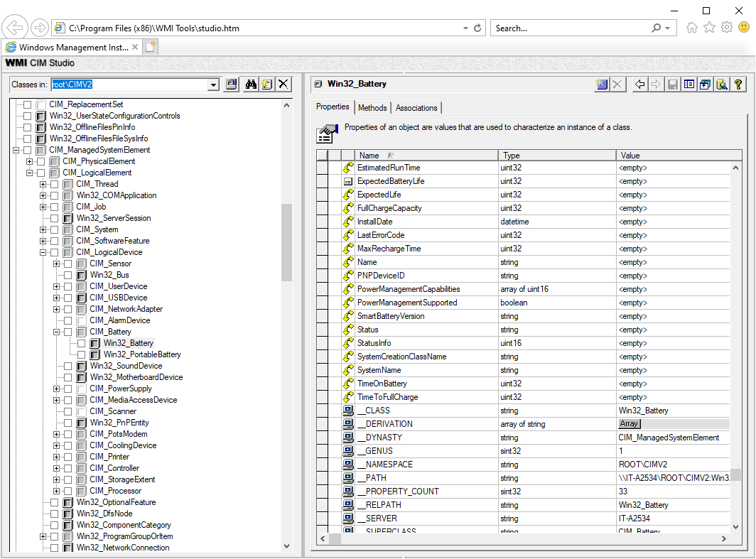Click the forward arrow in Win32_Battery toolbar
The height and width of the screenshot is (559, 756).
657,85
